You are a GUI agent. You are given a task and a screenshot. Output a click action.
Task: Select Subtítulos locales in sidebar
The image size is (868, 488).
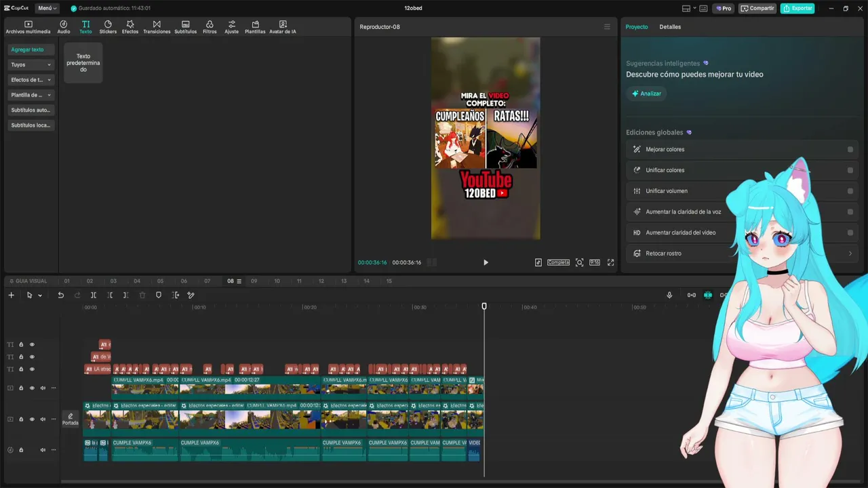pyautogui.click(x=31, y=125)
